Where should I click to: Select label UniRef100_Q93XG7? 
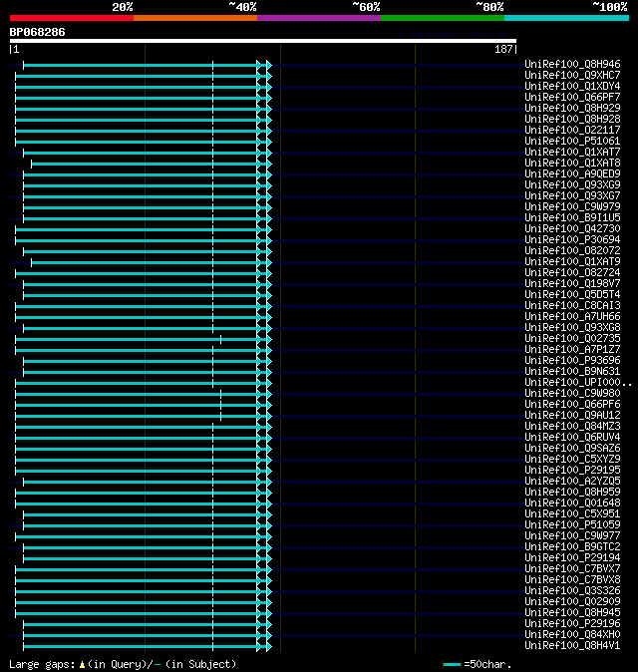572,195
